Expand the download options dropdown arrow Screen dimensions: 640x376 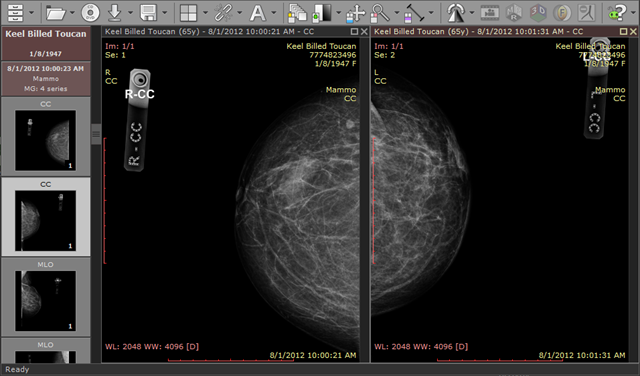click(130, 13)
